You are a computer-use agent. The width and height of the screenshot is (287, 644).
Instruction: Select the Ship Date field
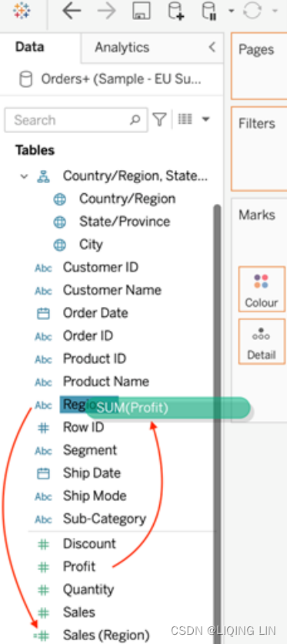pyautogui.click(x=92, y=473)
